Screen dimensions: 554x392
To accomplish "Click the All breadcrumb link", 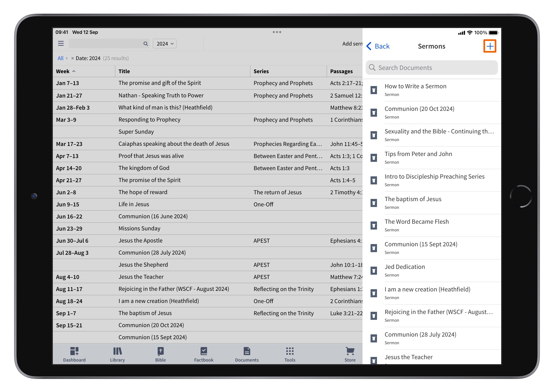I will click(x=60, y=58).
